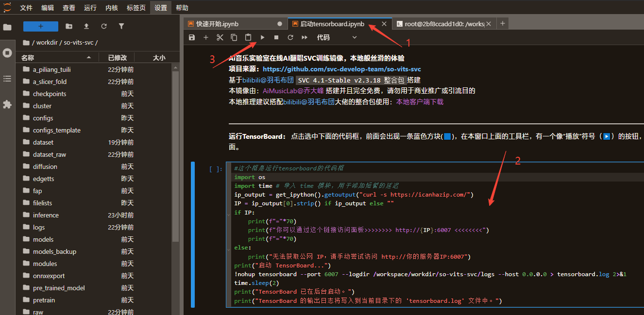Open the AiMusicLab@乔大峰 link
The width and height of the screenshot is (644, 315).
(293, 91)
